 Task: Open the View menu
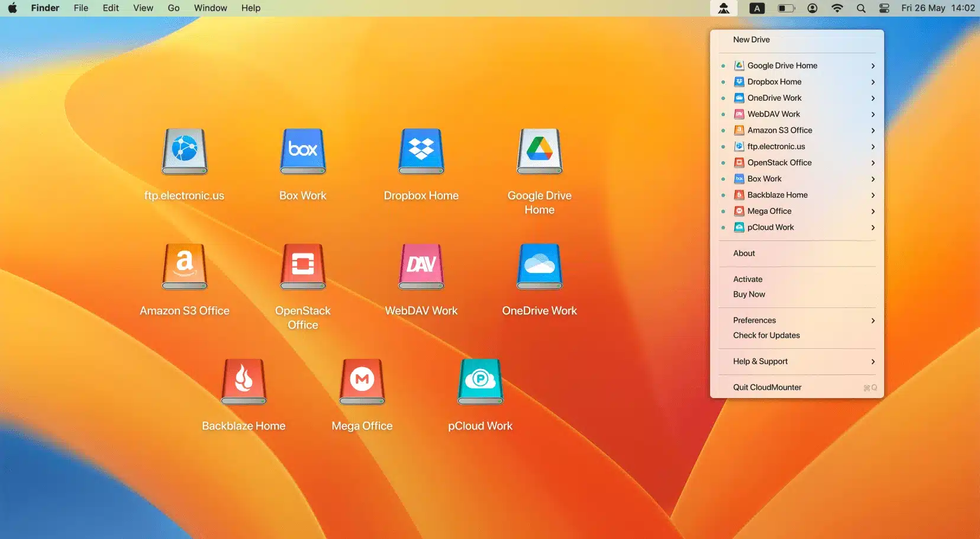[x=143, y=8]
